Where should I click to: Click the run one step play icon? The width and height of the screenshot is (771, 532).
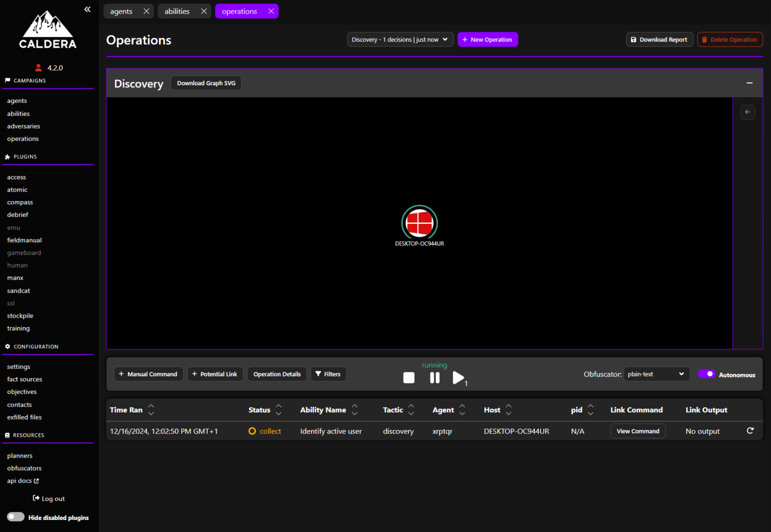click(x=458, y=378)
